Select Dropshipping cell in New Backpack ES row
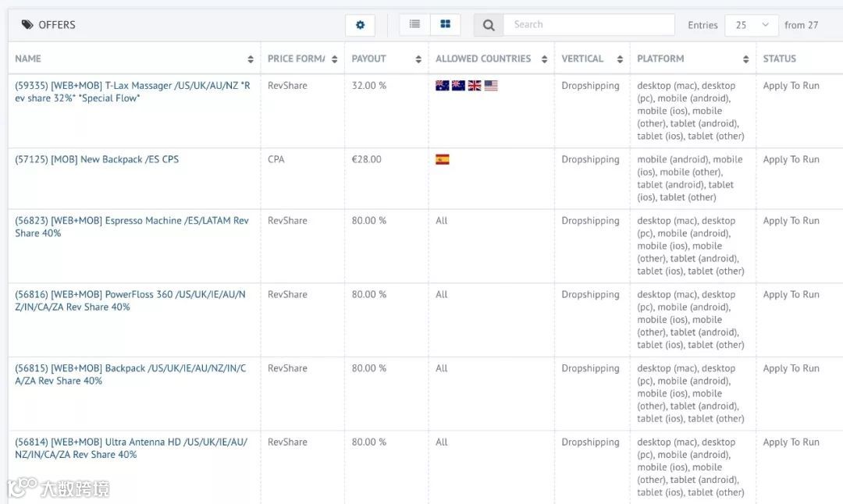This screenshot has height=504, width=843. click(x=590, y=160)
